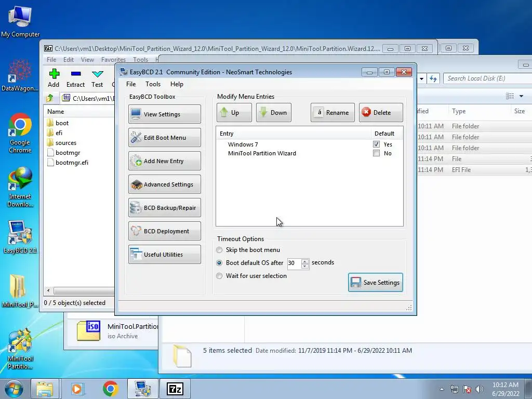This screenshot has width=532, height=399.
Task: Click Windows Start button
Action: pos(14,389)
